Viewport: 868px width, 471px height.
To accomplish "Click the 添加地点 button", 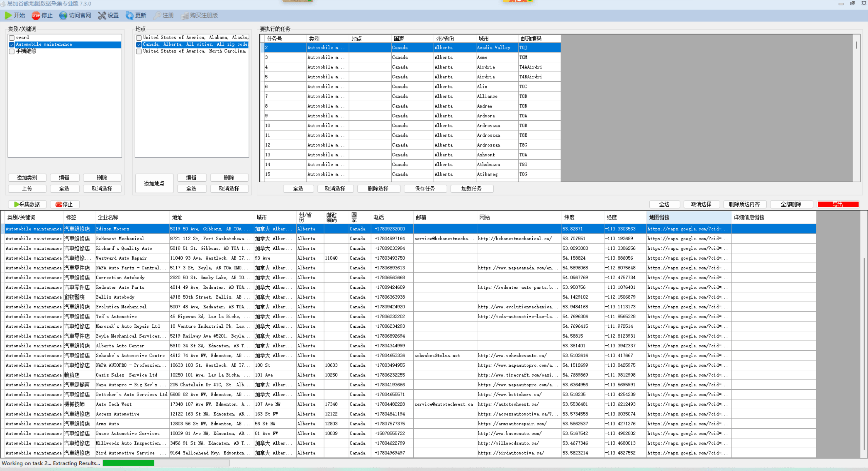I will 154,183.
